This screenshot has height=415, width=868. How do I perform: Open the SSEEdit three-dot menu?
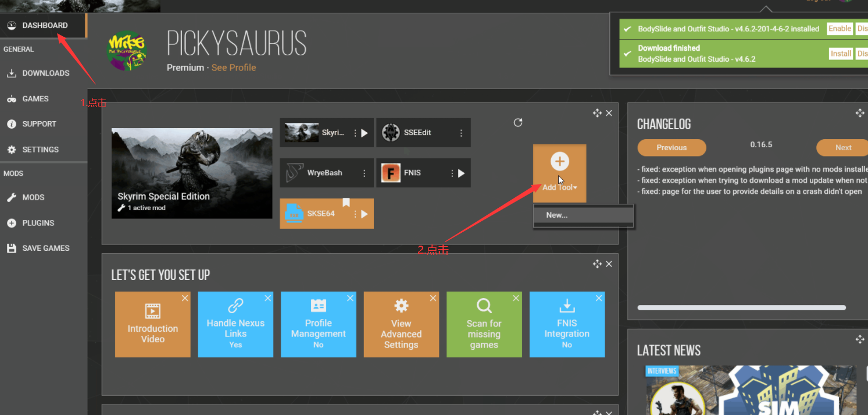tap(461, 133)
